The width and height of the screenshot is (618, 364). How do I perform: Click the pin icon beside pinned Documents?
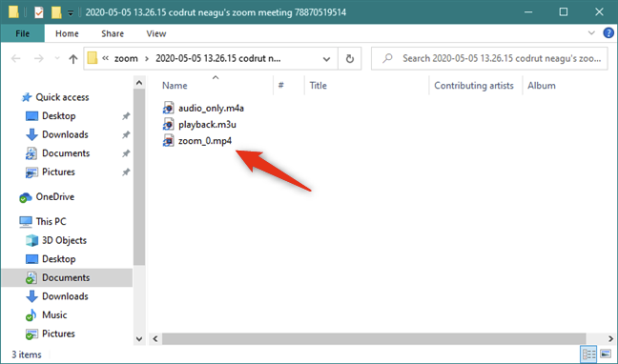[x=126, y=153]
